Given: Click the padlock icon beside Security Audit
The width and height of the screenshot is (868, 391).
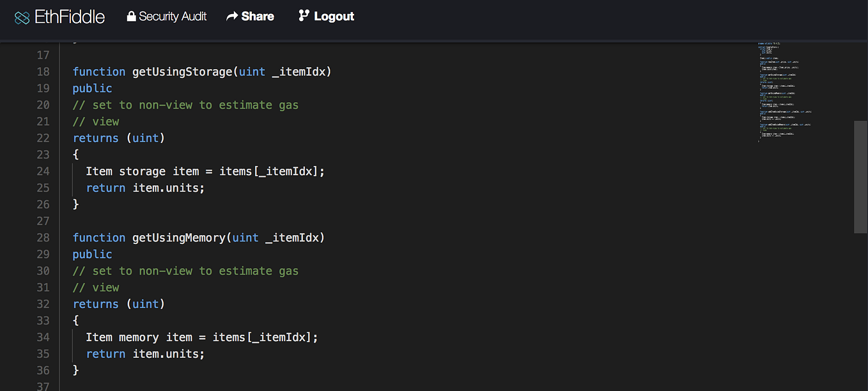Looking at the screenshot, I should [x=131, y=16].
